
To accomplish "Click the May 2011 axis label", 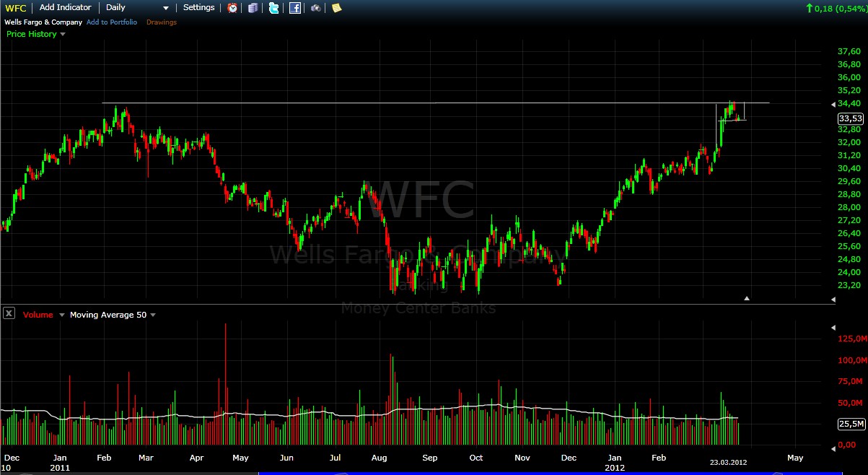I will click(x=240, y=458).
